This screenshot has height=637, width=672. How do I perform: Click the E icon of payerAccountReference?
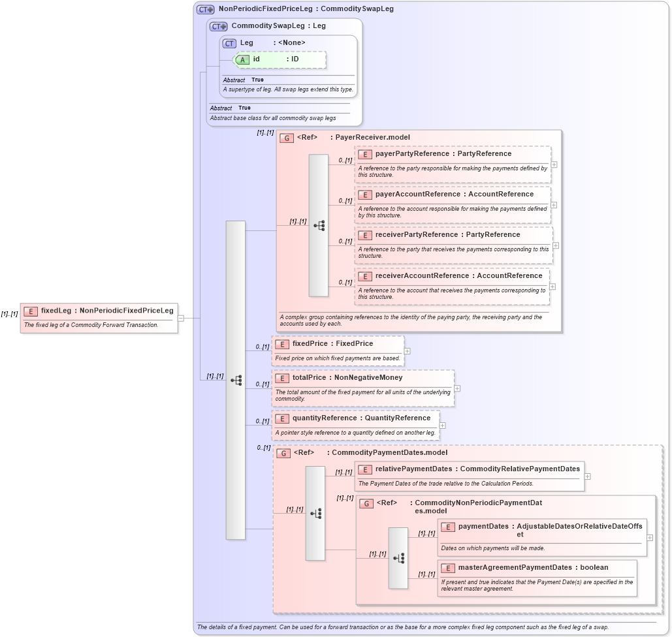[364, 195]
